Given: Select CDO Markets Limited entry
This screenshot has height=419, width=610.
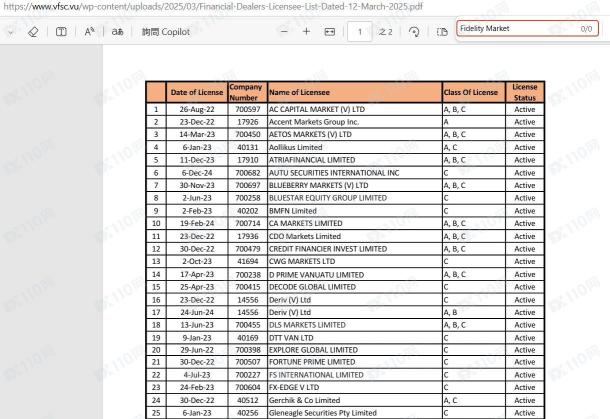Looking at the screenshot, I should (305, 237).
